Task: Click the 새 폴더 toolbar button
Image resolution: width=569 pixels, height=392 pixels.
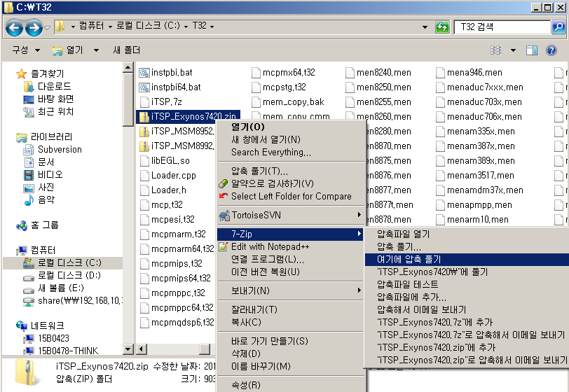Action: [126, 50]
